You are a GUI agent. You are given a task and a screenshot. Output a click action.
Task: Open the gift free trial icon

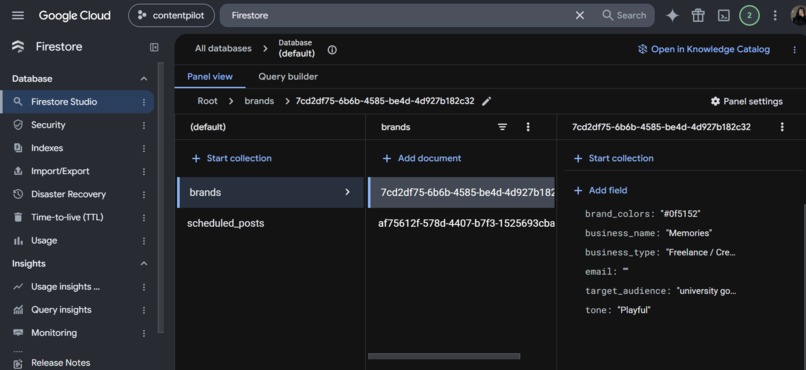coord(698,15)
